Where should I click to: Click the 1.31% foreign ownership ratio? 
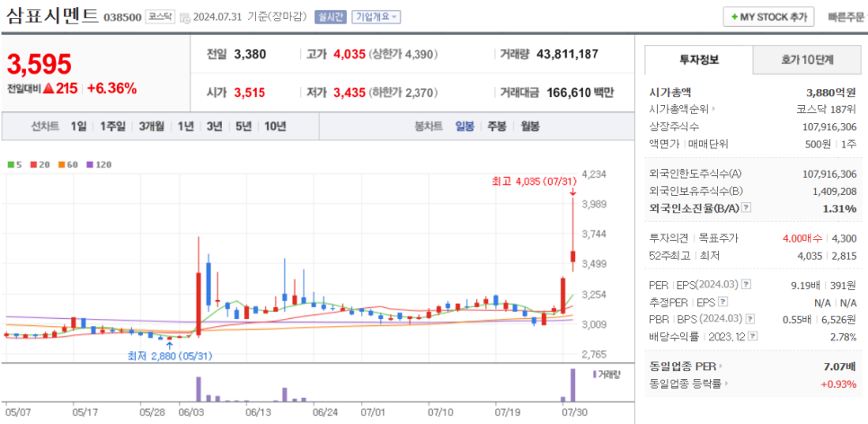[x=841, y=208]
